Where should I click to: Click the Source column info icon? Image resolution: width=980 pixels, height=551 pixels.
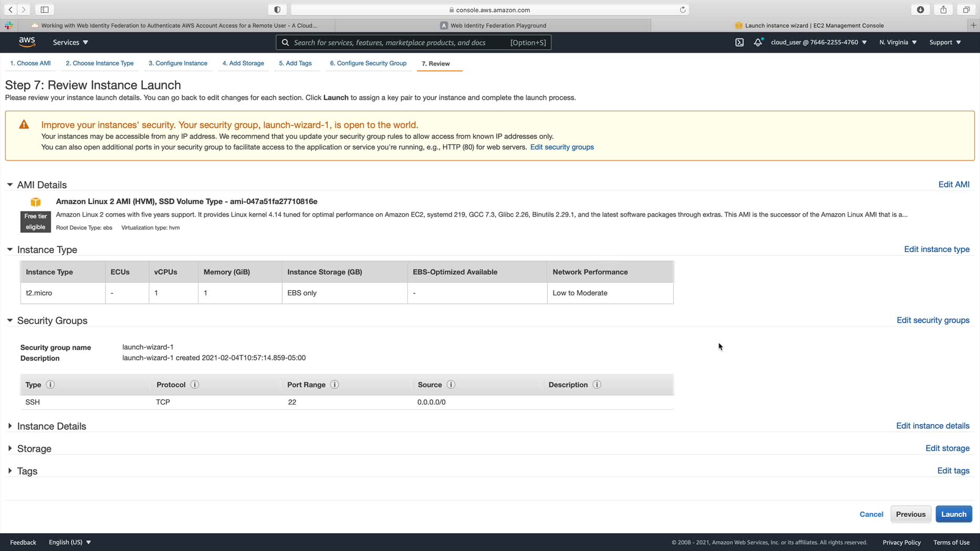[451, 385]
